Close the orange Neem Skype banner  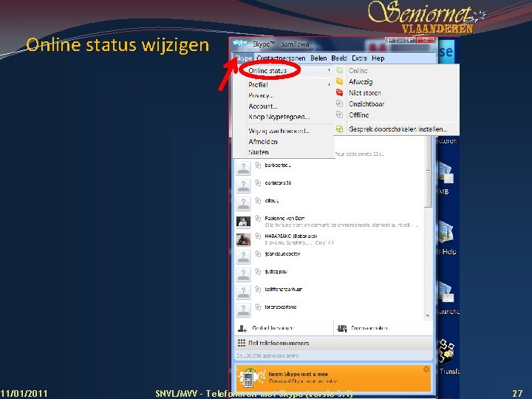(426, 369)
